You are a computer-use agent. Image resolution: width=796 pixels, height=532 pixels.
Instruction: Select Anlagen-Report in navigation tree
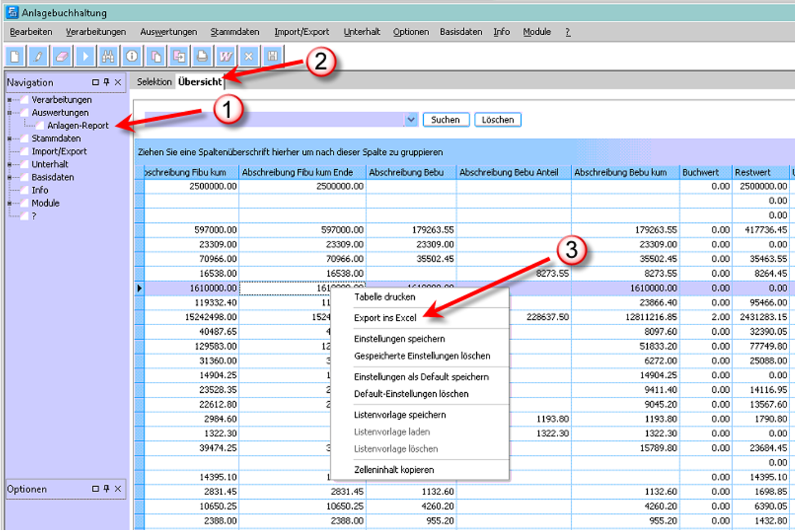click(x=78, y=126)
